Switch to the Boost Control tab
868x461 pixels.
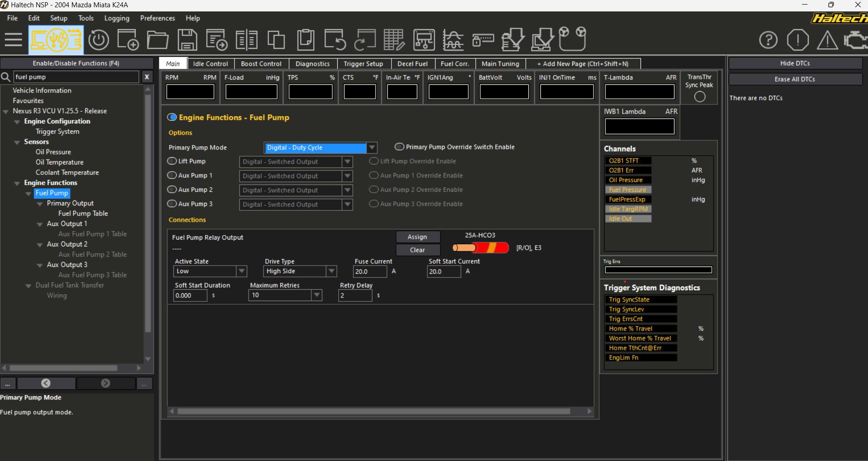click(x=261, y=64)
